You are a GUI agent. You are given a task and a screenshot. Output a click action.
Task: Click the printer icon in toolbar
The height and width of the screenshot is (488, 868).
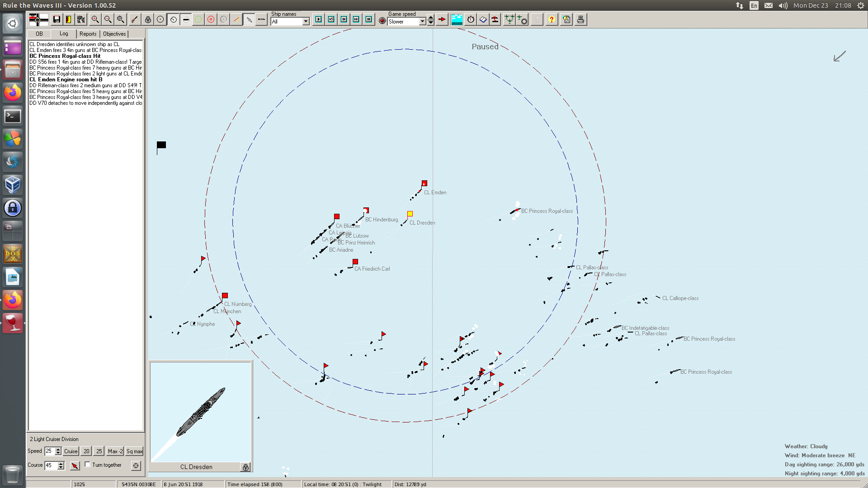[x=580, y=19]
